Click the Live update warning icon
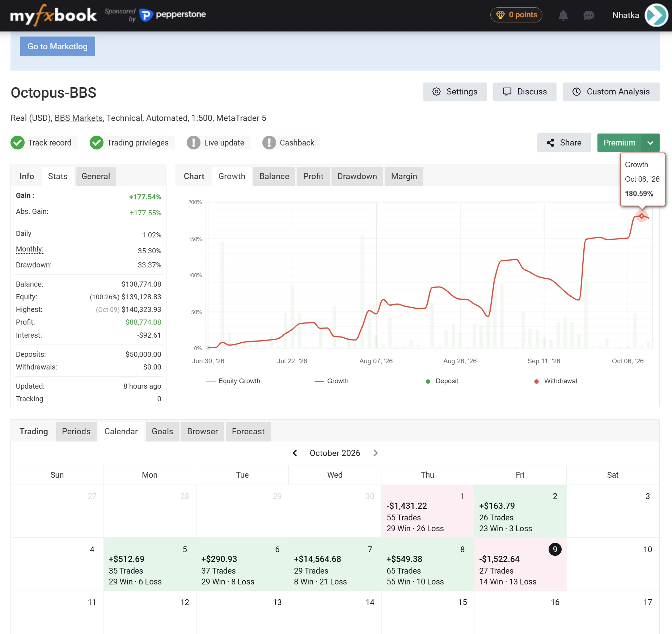 [193, 143]
